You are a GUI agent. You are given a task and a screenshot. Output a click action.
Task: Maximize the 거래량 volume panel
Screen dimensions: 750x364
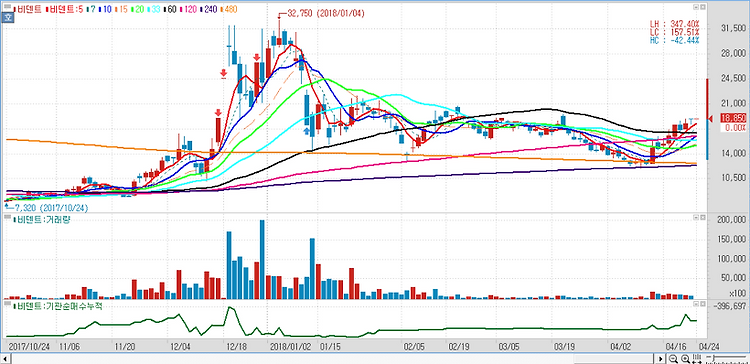[703, 218]
